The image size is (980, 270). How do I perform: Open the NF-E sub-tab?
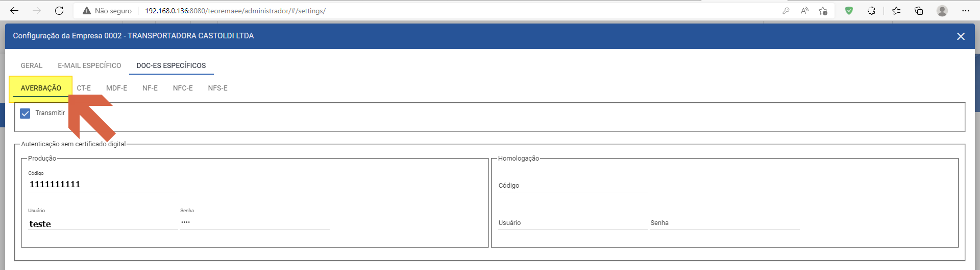tap(150, 88)
